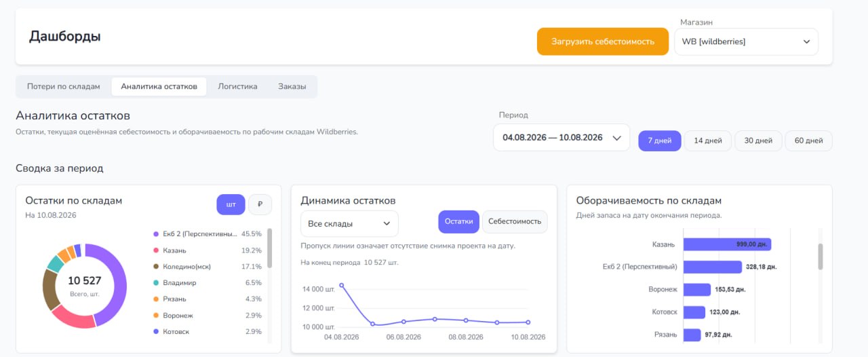Click the Екб 2 (Перспективны... legend label

pyautogui.click(x=199, y=233)
